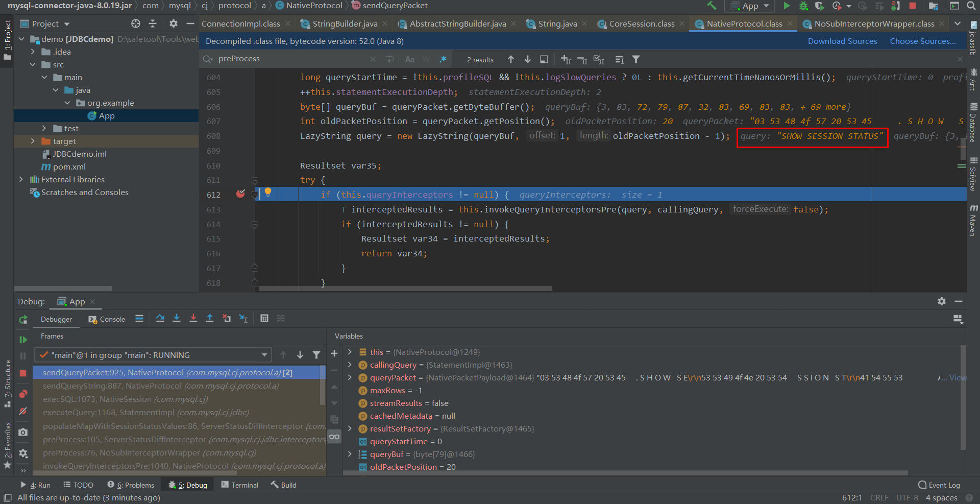The height and width of the screenshot is (504, 980).
Task: Switch to the CoreSession.class editor tab
Action: click(x=641, y=24)
